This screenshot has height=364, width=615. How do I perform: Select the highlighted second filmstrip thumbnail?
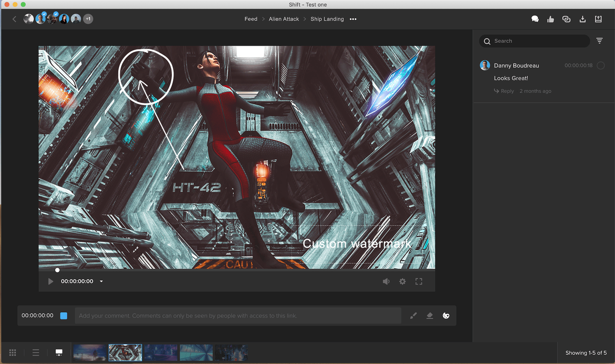click(125, 353)
